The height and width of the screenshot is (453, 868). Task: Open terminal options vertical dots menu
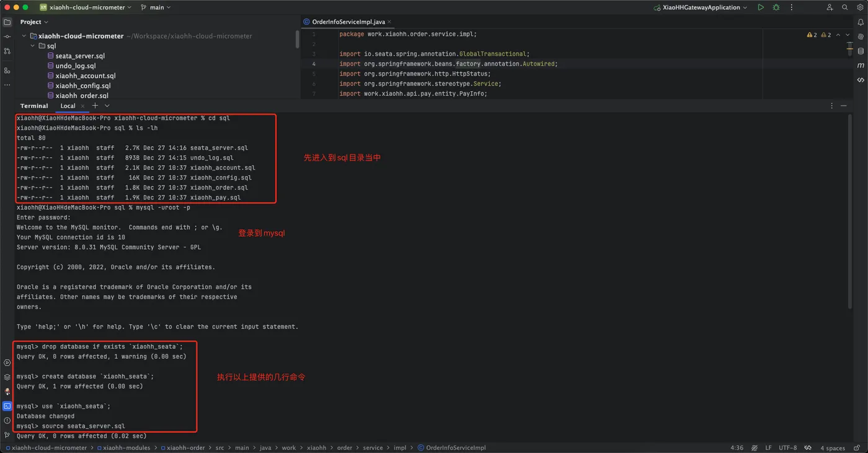[x=832, y=106]
